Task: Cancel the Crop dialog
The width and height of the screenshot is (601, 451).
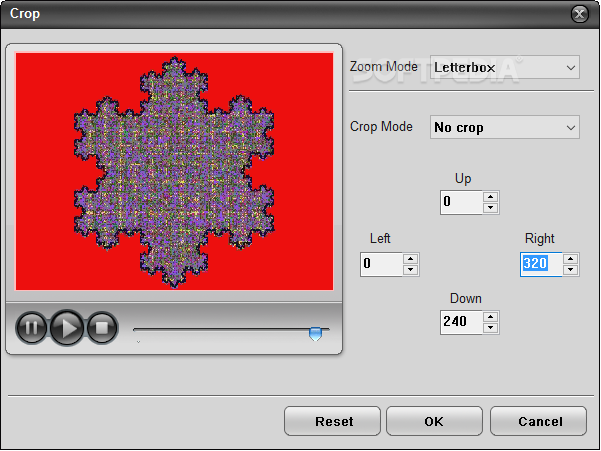Action: [x=539, y=421]
